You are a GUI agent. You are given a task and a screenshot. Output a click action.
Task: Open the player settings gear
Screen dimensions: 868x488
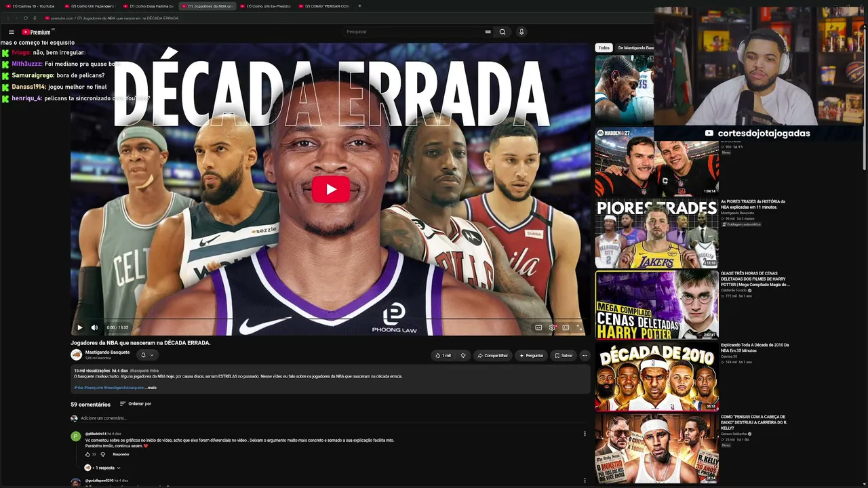552,327
